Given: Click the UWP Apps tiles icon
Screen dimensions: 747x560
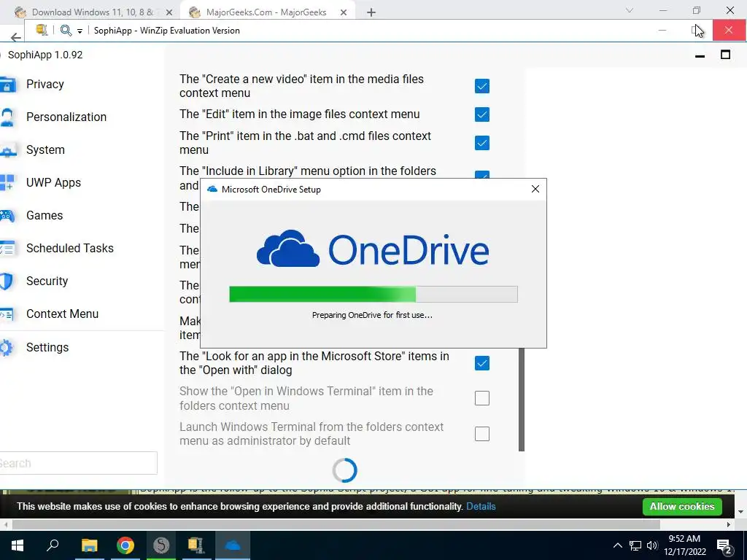Looking at the screenshot, I should click(7, 183).
